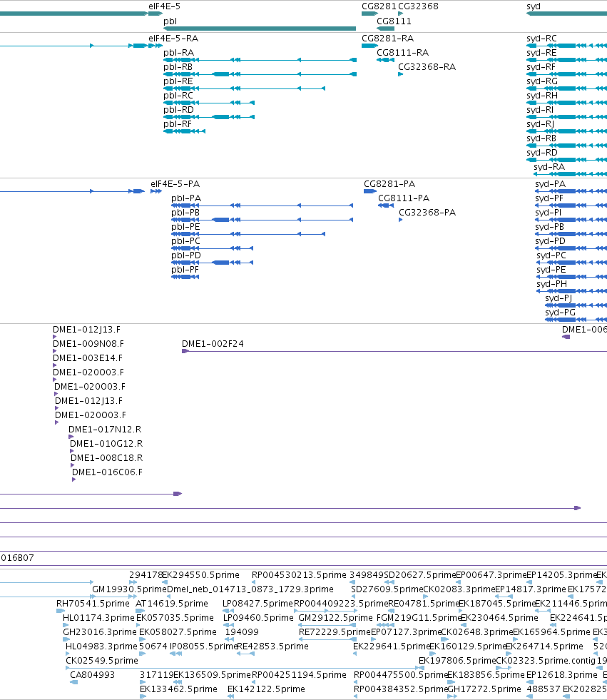Click the syd-PJ protein label
607x700 pixels.
[x=558, y=298]
